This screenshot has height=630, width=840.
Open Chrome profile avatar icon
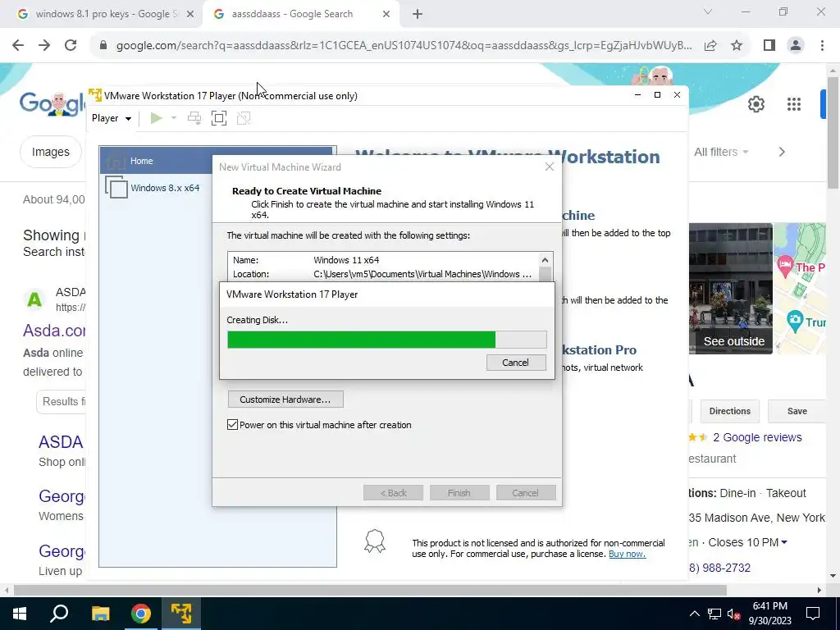click(796, 46)
